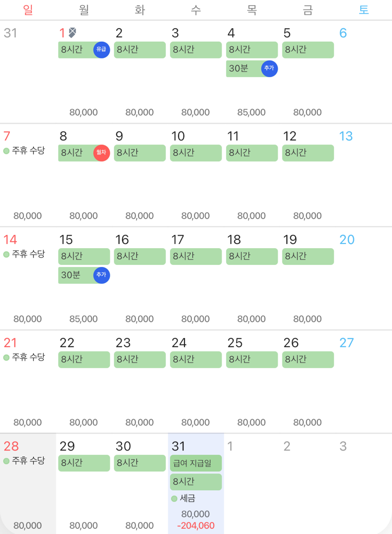
Task: Open the 30분 overtime entry on day 15
Action: 75,275
